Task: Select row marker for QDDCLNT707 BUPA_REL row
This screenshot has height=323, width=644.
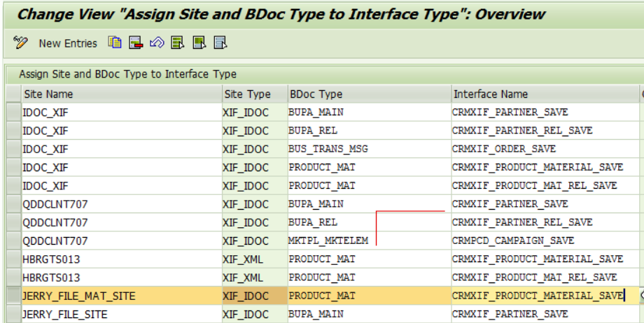Action: (x=13, y=222)
